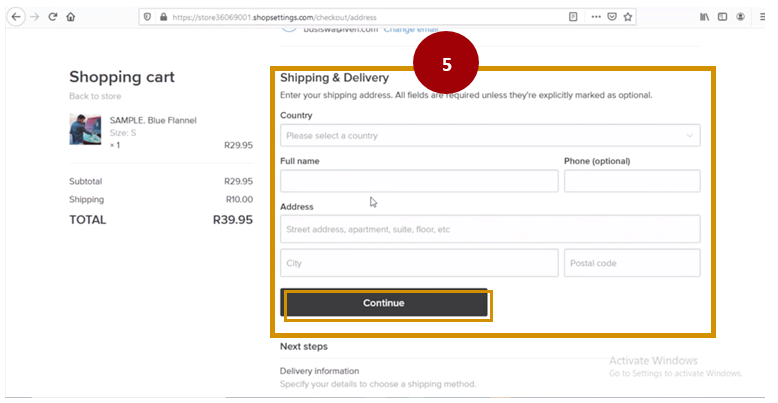Click the Address field label
Image resolution: width=778 pixels, height=403 pixels.
tap(297, 206)
